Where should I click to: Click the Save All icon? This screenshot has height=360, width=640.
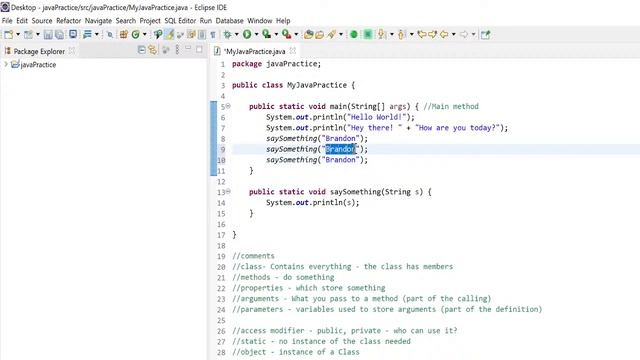point(60,35)
